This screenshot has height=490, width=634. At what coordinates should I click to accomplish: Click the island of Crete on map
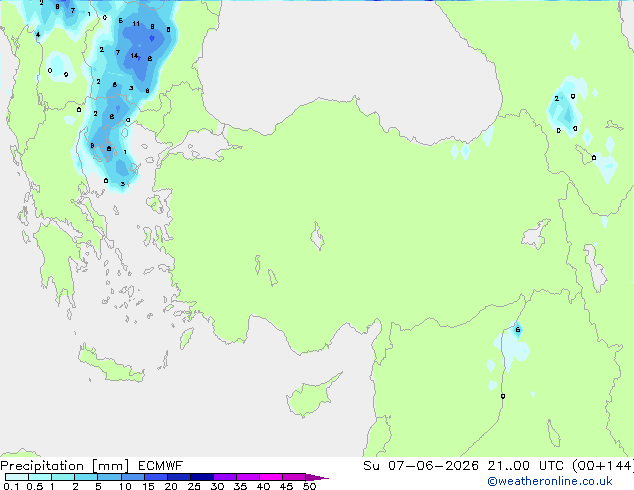point(110,367)
